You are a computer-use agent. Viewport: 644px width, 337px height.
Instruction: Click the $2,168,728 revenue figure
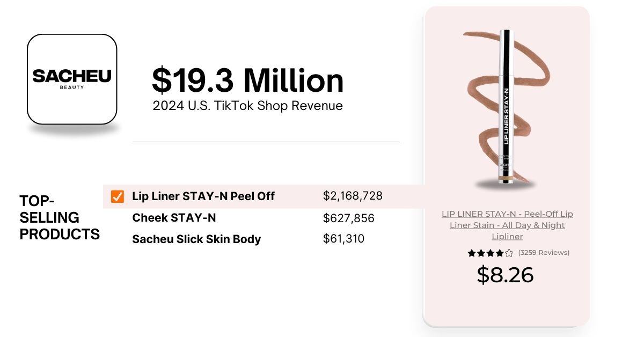pos(353,196)
